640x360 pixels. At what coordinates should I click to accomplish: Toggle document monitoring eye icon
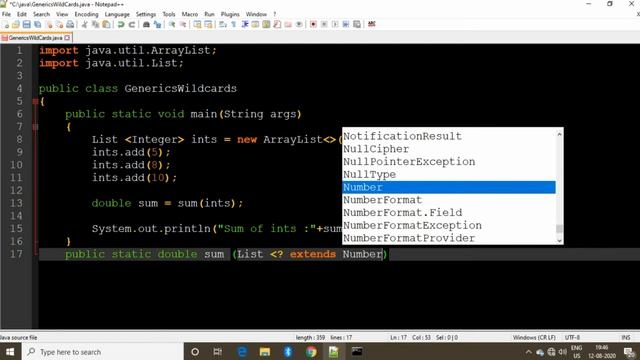[299, 24]
